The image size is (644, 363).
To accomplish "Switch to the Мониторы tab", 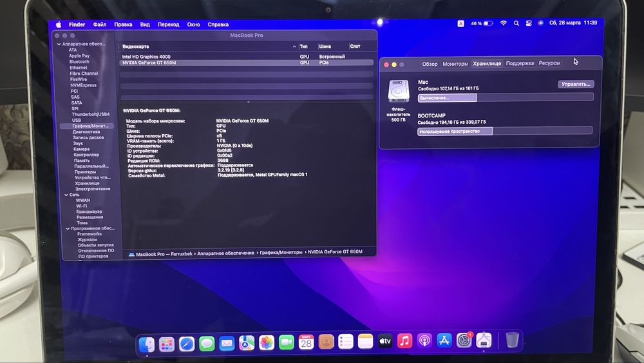I will tap(455, 64).
